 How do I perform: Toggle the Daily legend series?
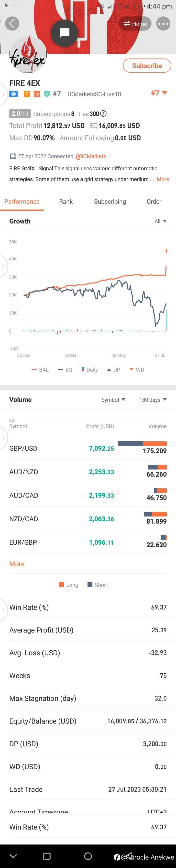pos(89,370)
